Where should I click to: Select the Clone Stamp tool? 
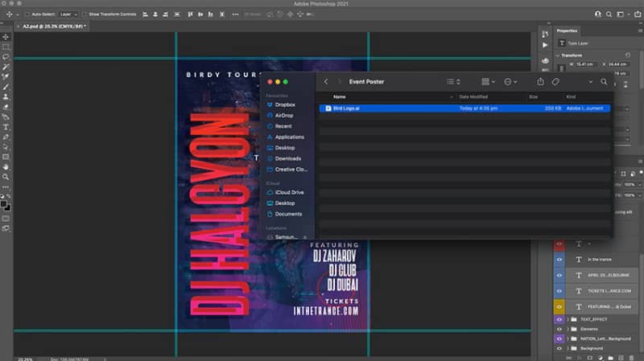[6, 96]
